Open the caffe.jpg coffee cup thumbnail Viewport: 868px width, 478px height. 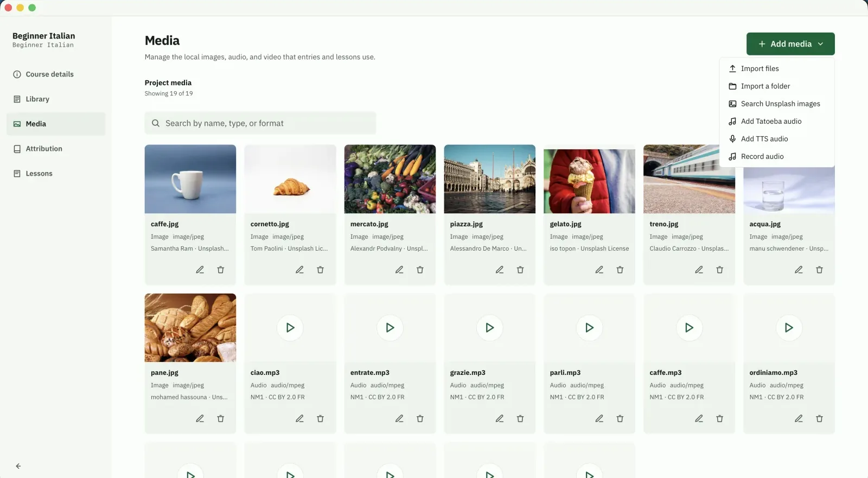point(190,179)
